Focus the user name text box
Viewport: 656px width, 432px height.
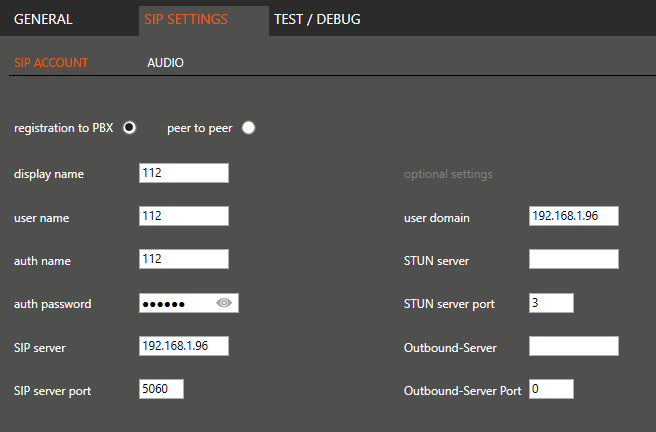pos(184,216)
